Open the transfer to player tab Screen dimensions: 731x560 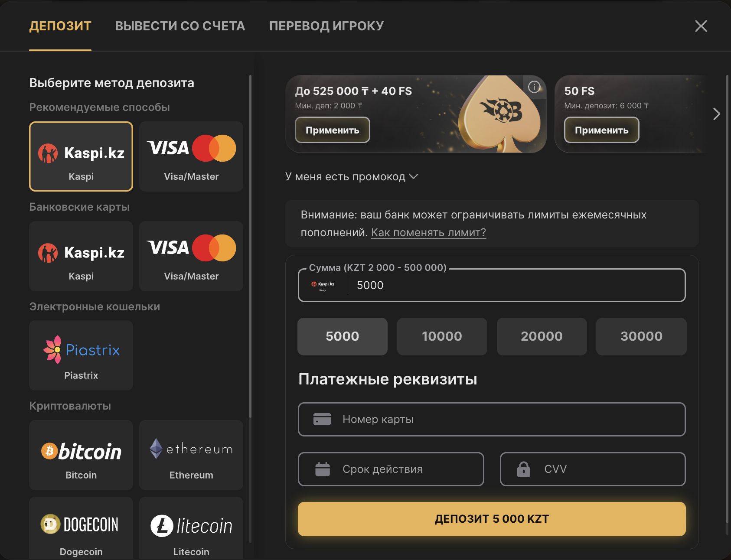point(326,26)
